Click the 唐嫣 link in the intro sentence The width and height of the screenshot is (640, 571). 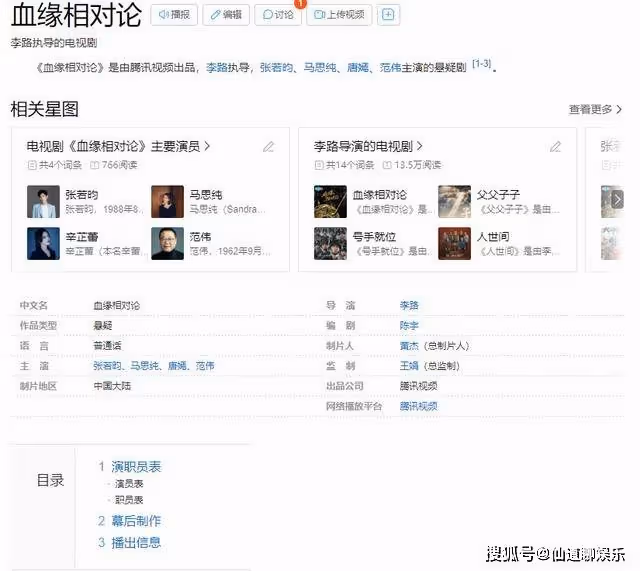pyautogui.click(x=358, y=67)
